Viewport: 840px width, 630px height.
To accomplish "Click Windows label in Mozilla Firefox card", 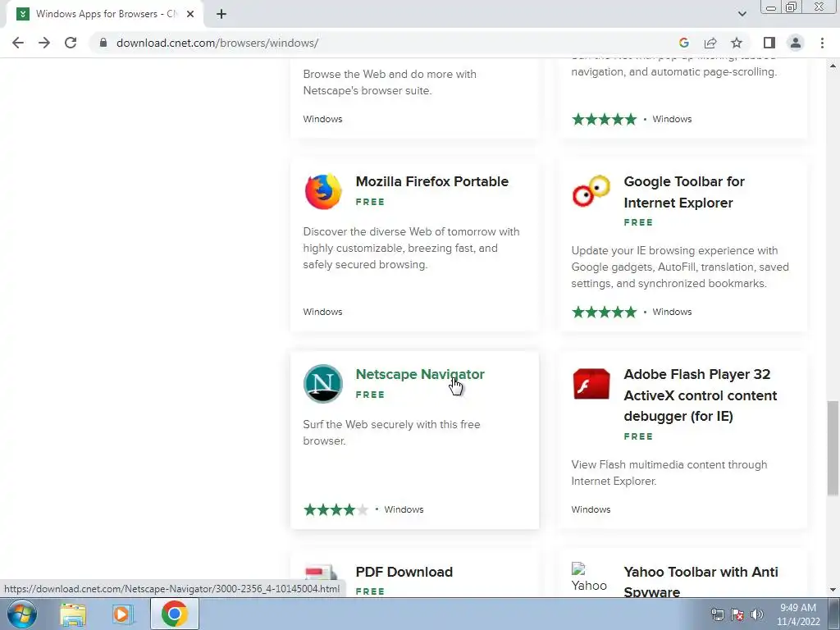I will (322, 312).
